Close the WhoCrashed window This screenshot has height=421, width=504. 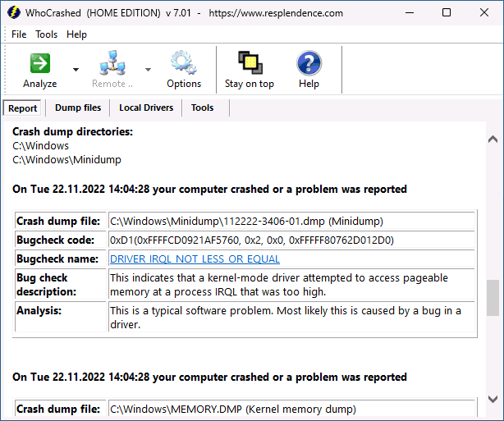click(484, 13)
